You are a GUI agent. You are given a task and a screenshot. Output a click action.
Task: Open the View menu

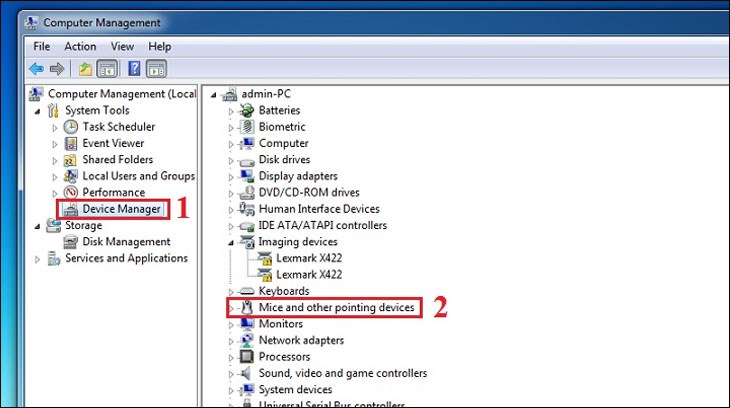click(122, 46)
